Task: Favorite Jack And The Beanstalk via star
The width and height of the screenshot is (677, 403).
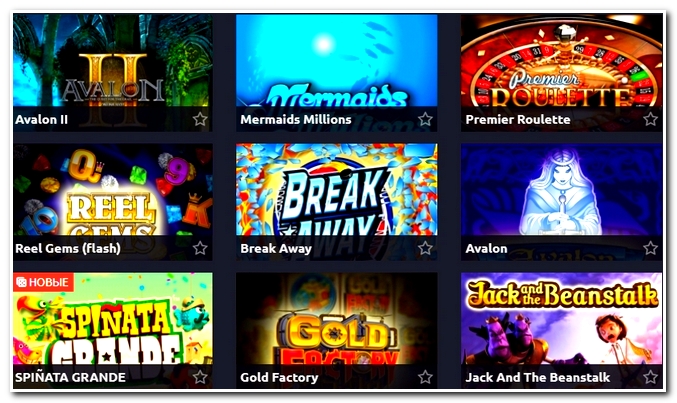Action: (650, 377)
